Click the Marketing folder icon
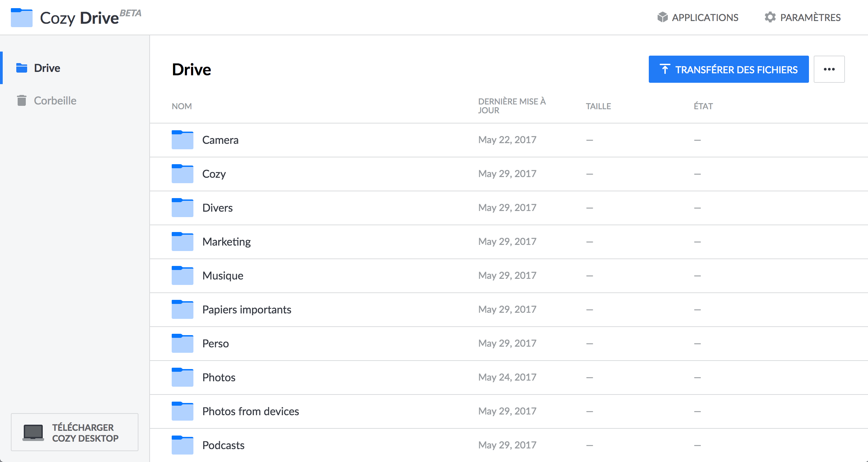 click(x=182, y=242)
